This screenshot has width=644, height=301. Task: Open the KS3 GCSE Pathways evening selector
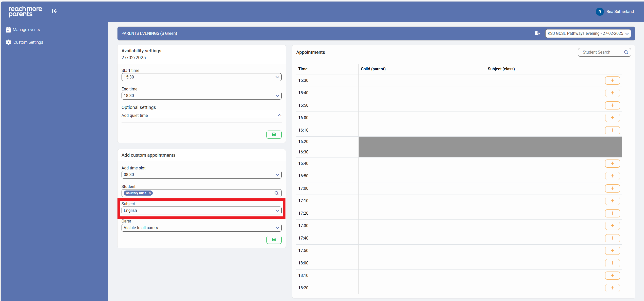(x=588, y=34)
